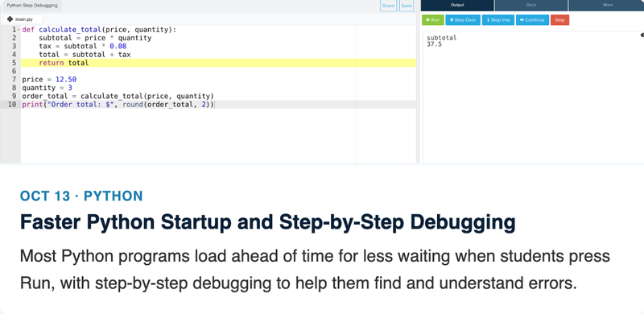Click the Share button

(388, 6)
